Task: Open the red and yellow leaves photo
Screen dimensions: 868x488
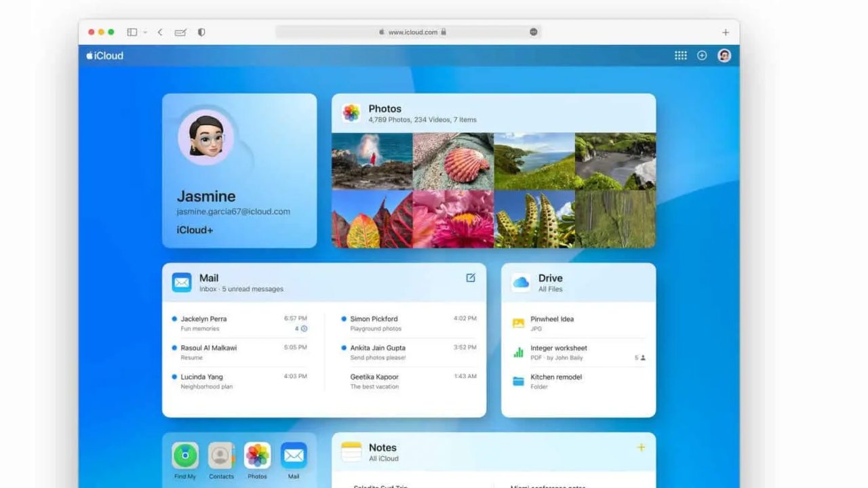Action: [x=372, y=218]
